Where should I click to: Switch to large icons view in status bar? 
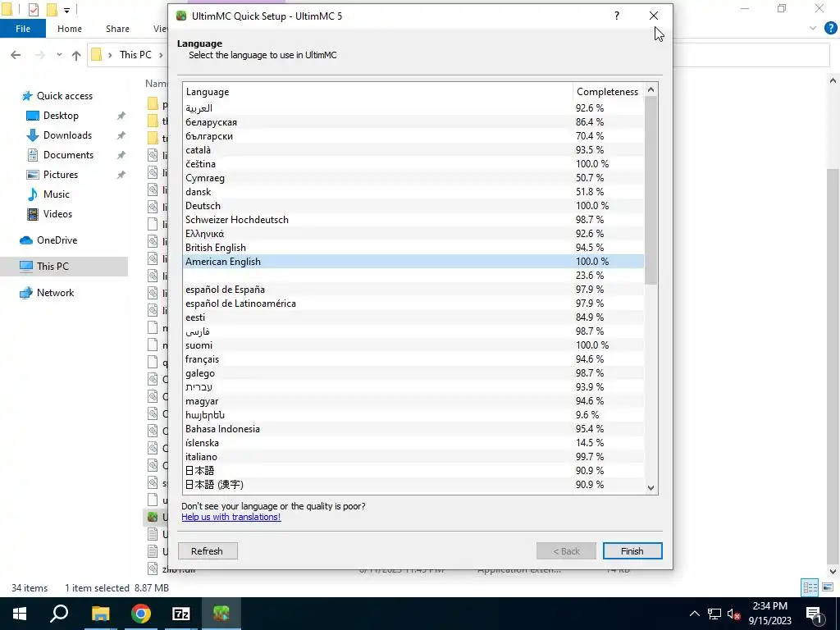click(x=828, y=587)
